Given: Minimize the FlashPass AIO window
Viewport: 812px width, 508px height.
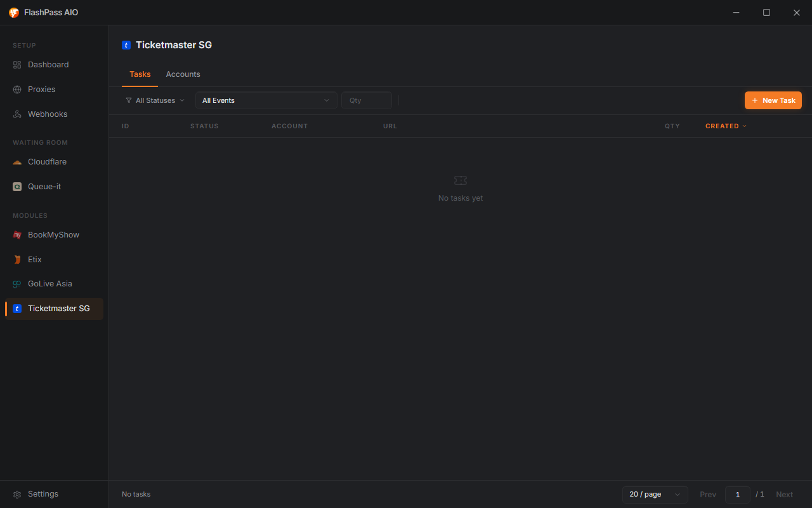Looking at the screenshot, I should pos(737,13).
